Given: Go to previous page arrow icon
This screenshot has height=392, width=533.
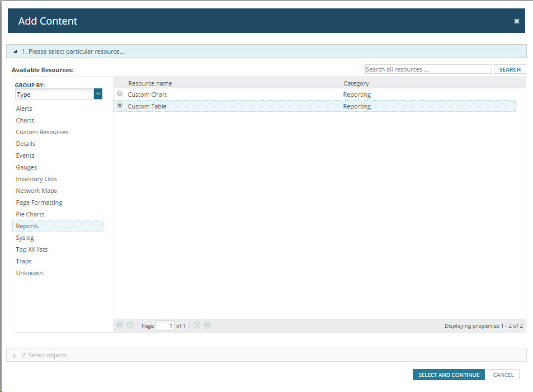Looking at the screenshot, I should tap(130, 325).
